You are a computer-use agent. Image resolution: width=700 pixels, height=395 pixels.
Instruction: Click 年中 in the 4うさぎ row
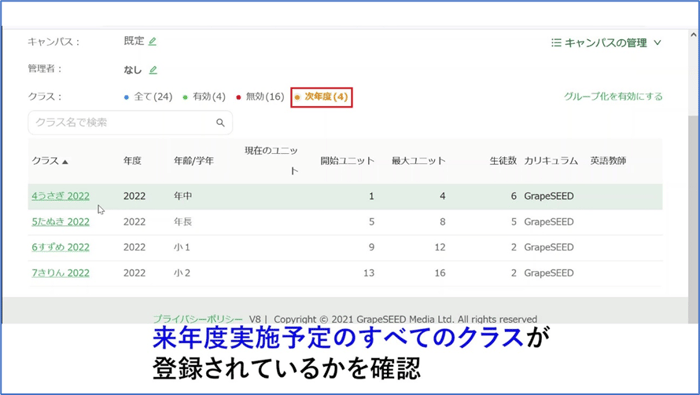[x=183, y=196]
